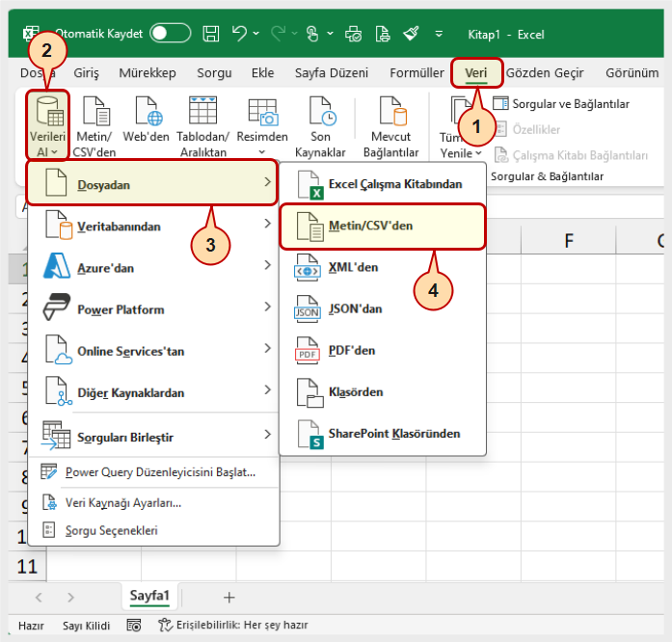Click Sorgular ve Bağlantılar button
Screen dimensions: 672x642
[x=560, y=104]
